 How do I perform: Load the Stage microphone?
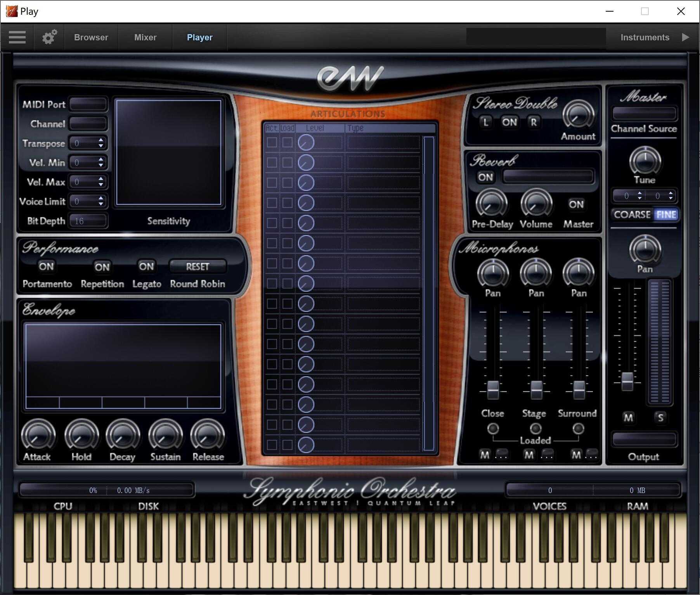pos(535,429)
